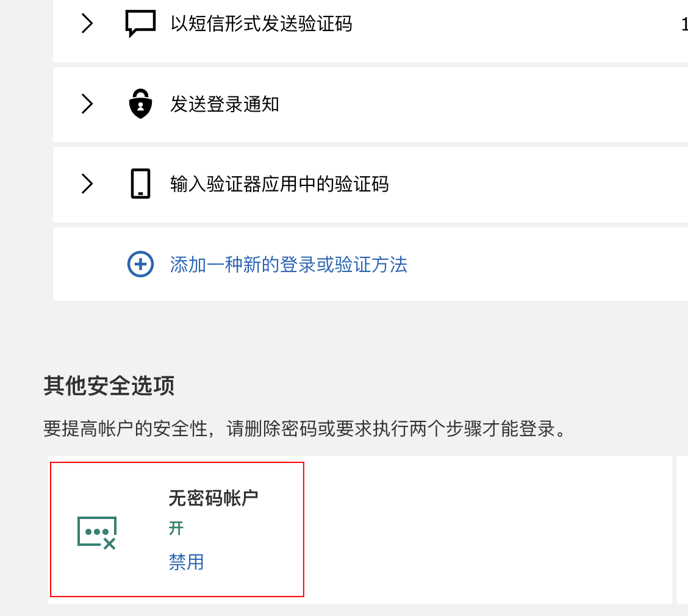Click the 其他安全选项 heading
Screen dimensions: 688x616
pos(109,386)
